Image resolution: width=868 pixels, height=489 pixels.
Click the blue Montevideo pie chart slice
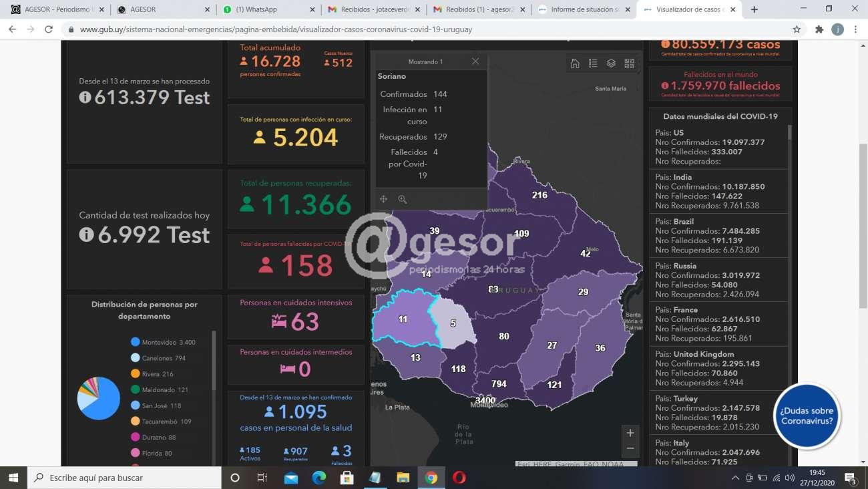point(101,404)
